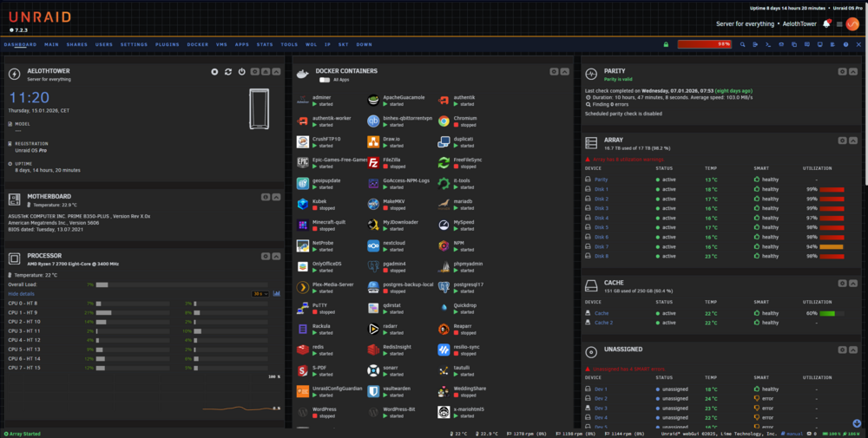Collapse the Docker Containers panel chevron

(565, 72)
